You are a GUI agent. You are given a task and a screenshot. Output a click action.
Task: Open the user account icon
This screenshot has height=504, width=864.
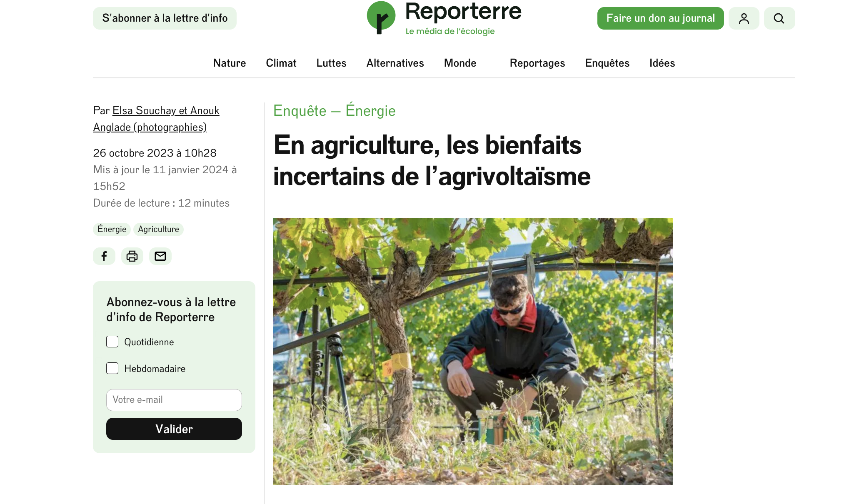744,18
